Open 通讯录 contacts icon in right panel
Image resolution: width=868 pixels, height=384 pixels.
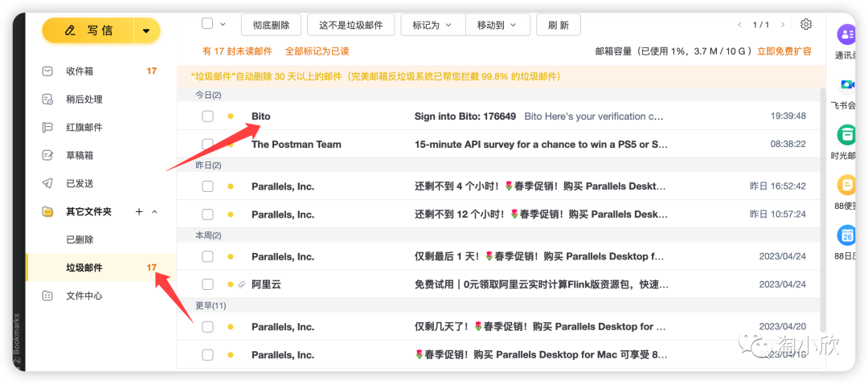[x=846, y=35]
